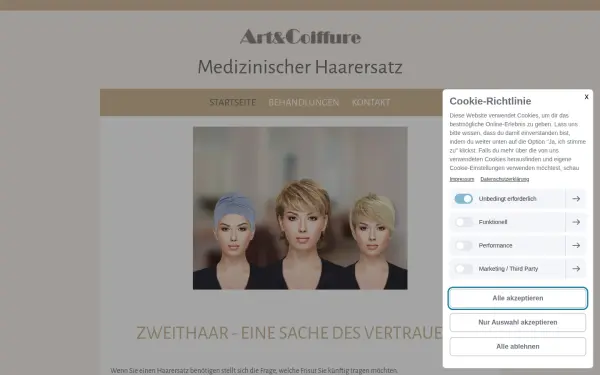
Task: Enable the Funktionell cookies switch
Action: click(463, 222)
